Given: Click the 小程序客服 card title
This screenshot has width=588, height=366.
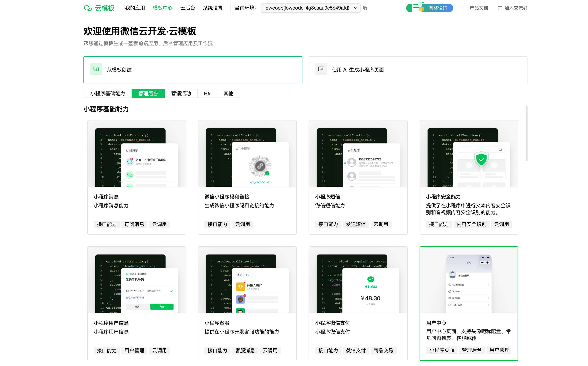Looking at the screenshot, I should [217, 323].
